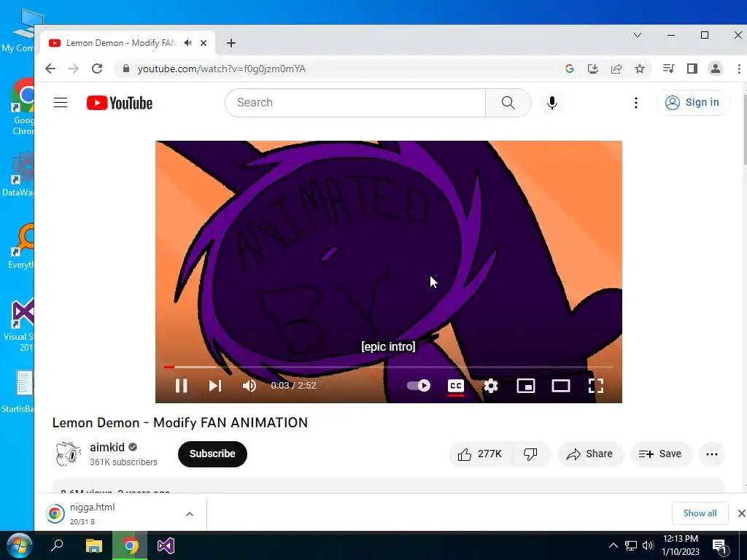Mute the tab audio speaker icon
Viewport: 747px width, 560px height.
coord(188,43)
